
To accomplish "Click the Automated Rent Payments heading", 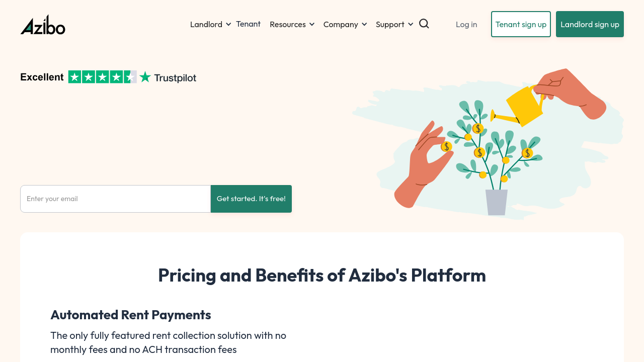I will point(130,315).
